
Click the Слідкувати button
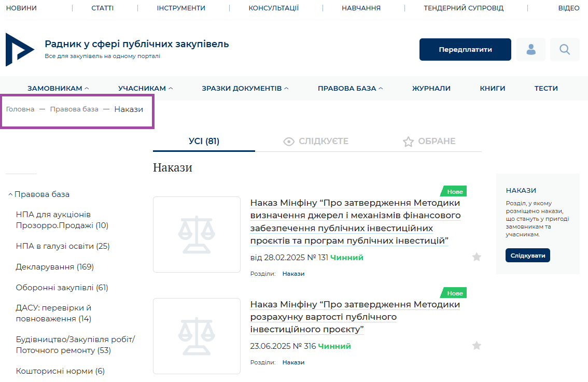coord(527,256)
